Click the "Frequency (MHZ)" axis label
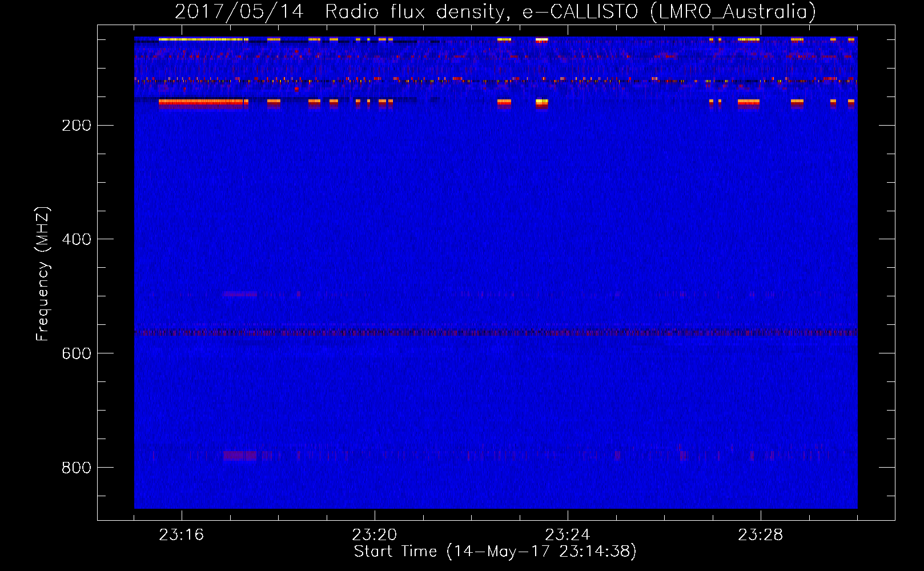924x571 pixels. pos(43,274)
